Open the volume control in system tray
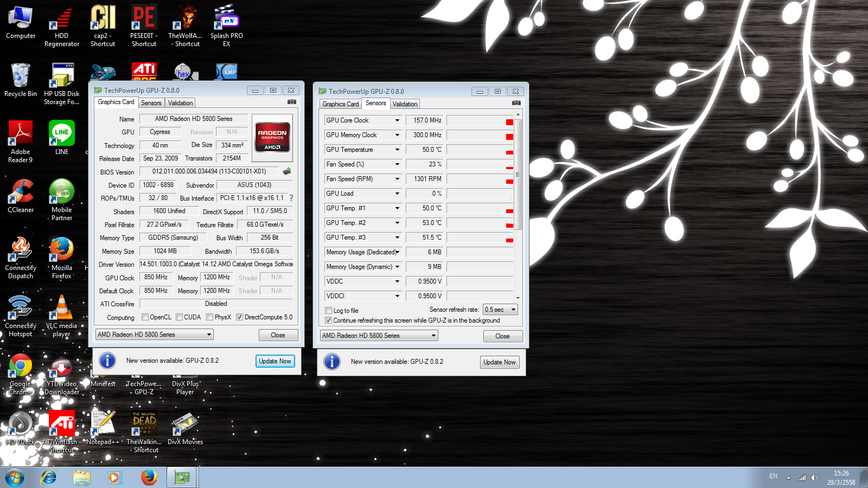Viewport: 868px width, 488px height. point(815,478)
